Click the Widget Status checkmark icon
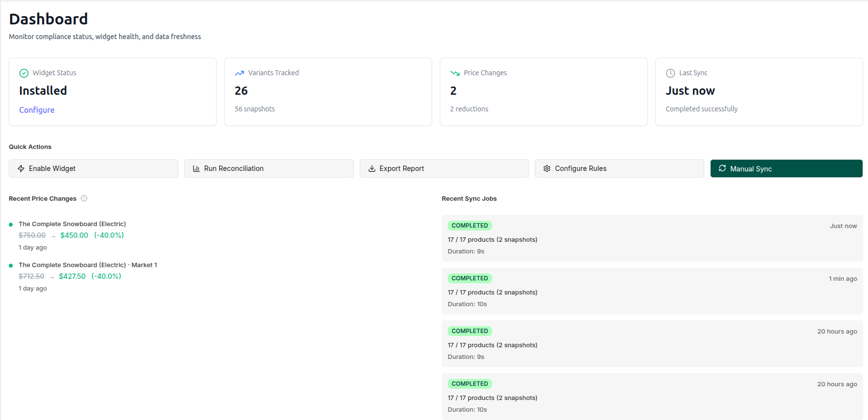The width and height of the screenshot is (868, 420). (x=23, y=73)
